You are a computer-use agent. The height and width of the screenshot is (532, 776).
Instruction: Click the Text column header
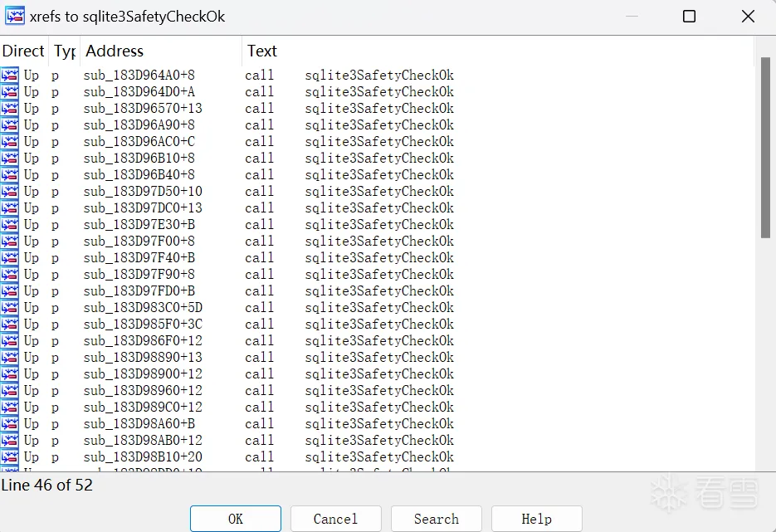(262, 51)
